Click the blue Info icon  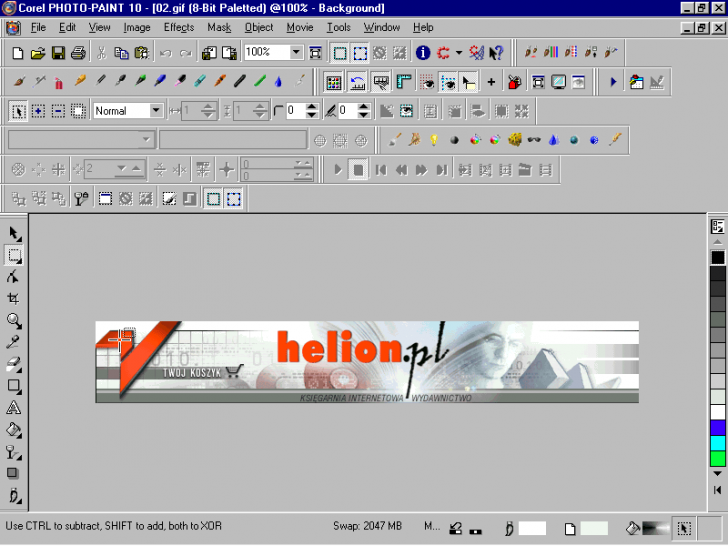(422, 53)
